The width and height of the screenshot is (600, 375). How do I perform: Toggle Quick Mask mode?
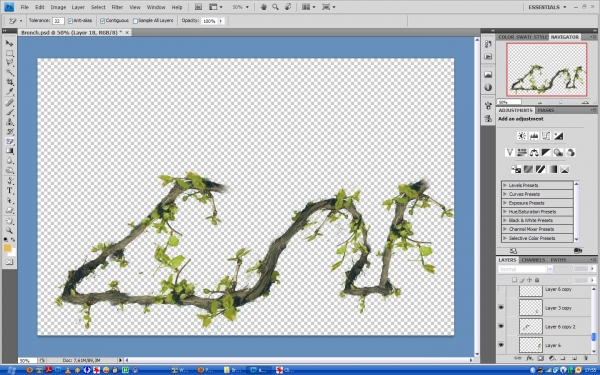[x=10, y=262]
